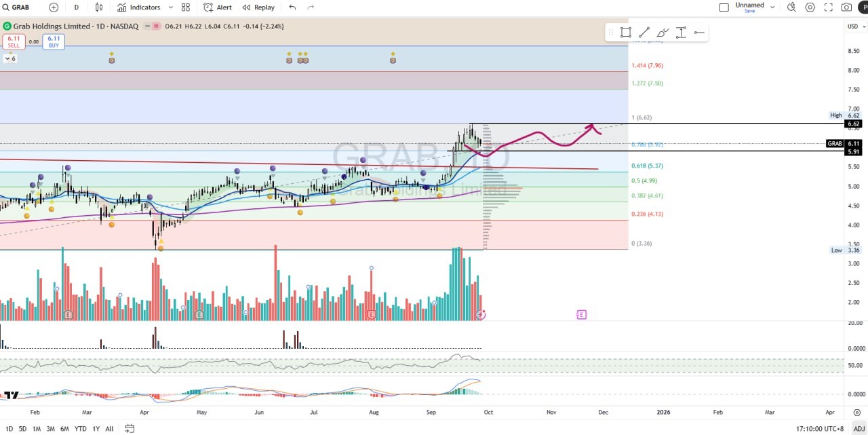Image resolution: width=868 pixels, height=435 pixels.
Task: Switch to the YTD time range
Action: click(x=80, y=428)
